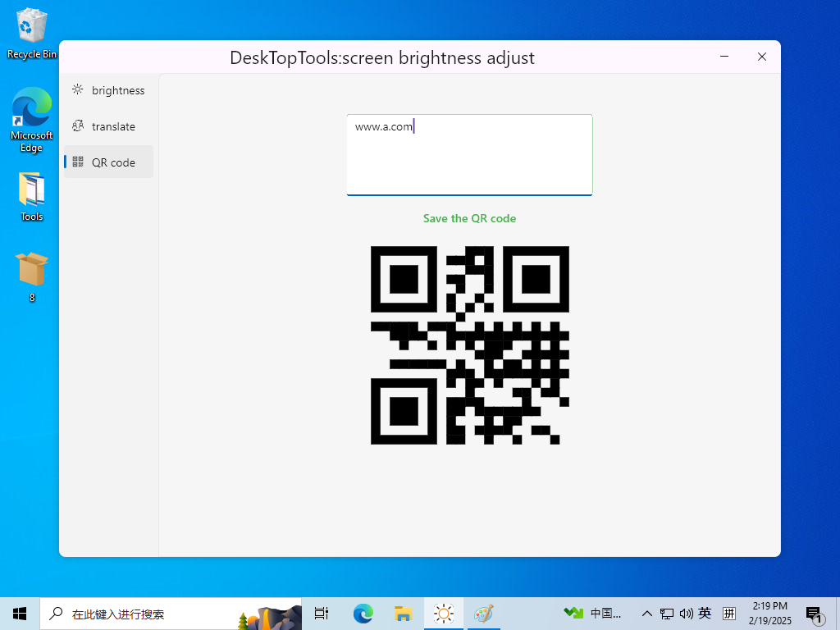
Task: Expand hidden system tray icons chevron
Action: 646,613
